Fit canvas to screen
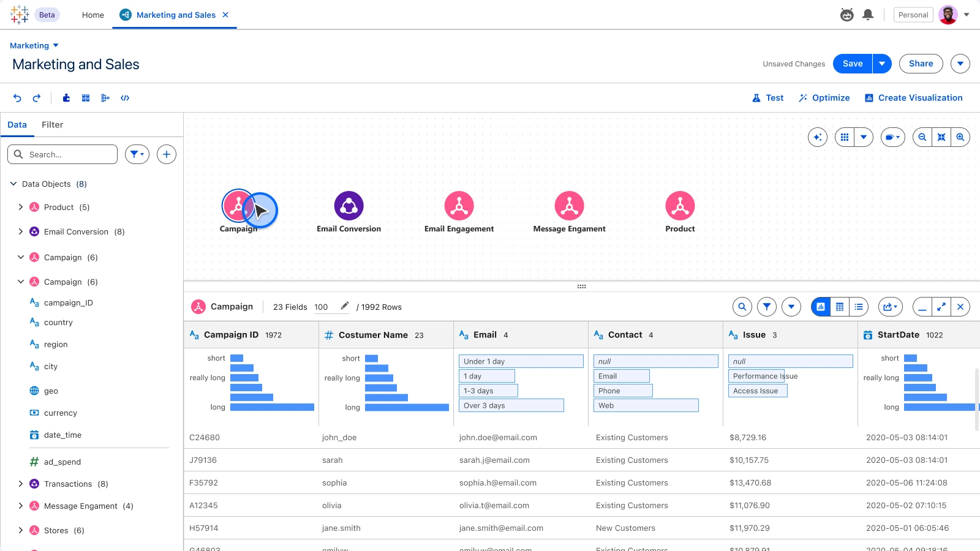This screenshot has height=551, width=980. point(941,137)
